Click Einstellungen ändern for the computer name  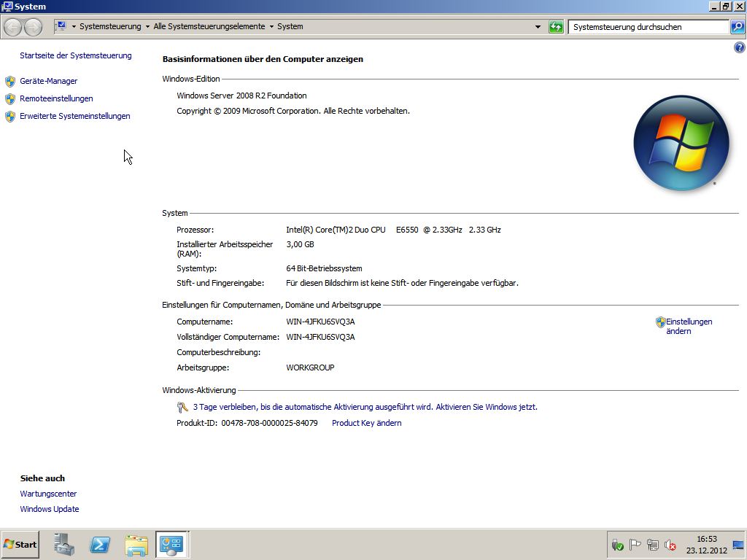(688, 326)
